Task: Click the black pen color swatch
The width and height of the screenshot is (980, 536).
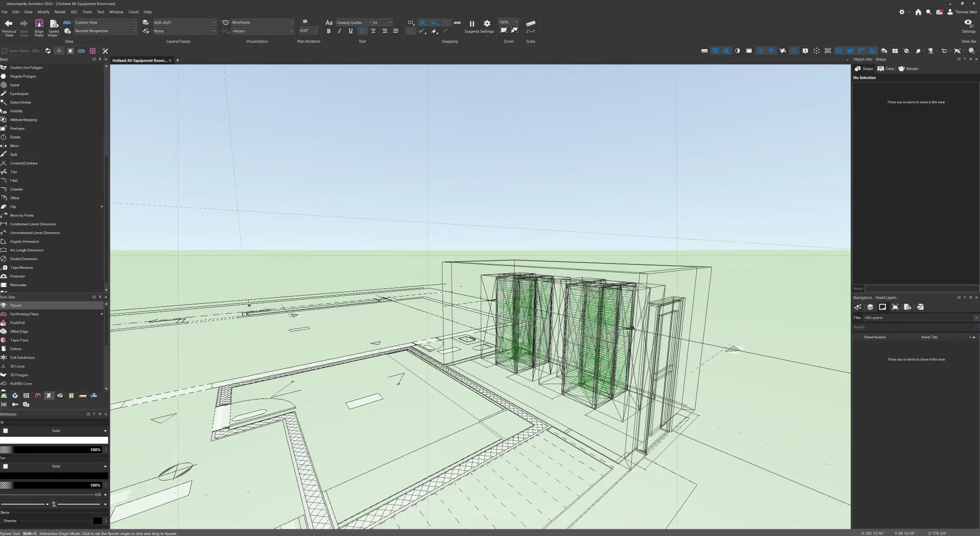Action: (54, 475)
